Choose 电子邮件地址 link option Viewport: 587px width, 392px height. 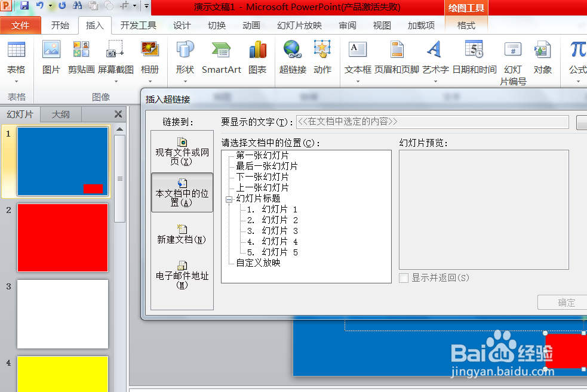point(182,275)
